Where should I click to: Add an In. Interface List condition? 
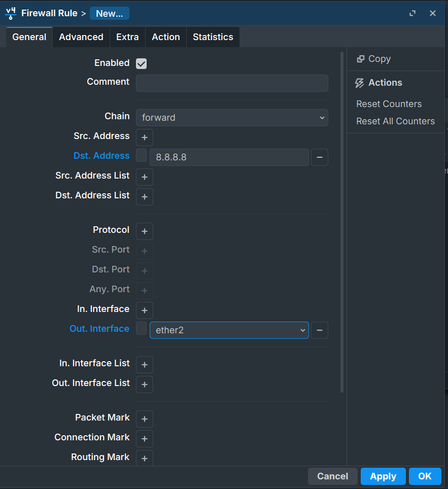145,365
